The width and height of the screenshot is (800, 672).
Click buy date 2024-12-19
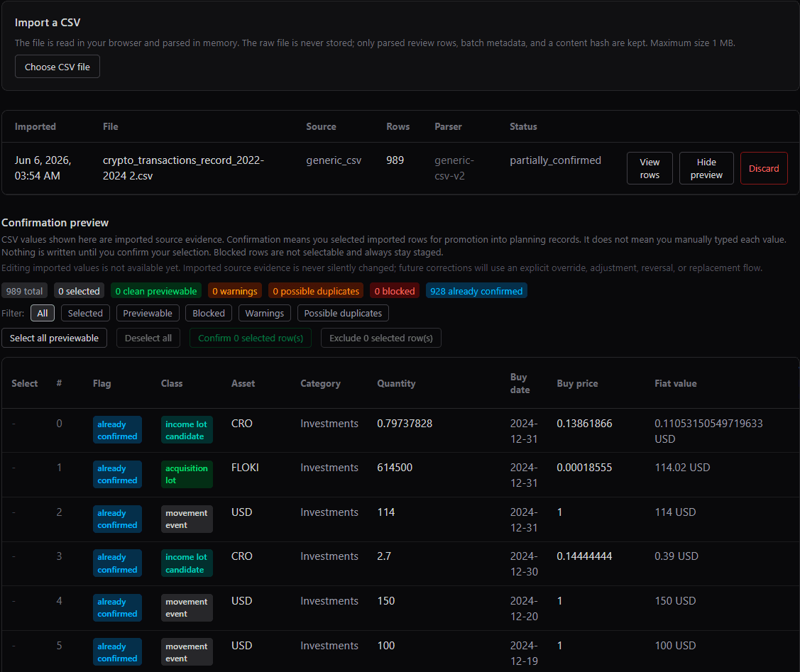524,653
